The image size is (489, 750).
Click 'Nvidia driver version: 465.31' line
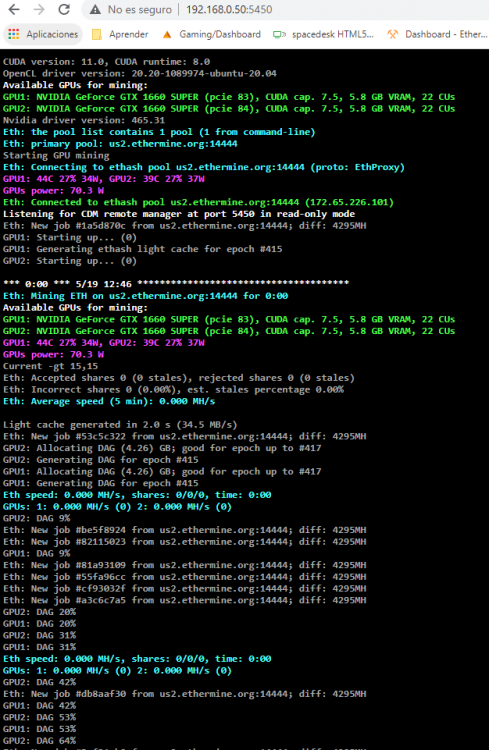(x=84, y=121)
